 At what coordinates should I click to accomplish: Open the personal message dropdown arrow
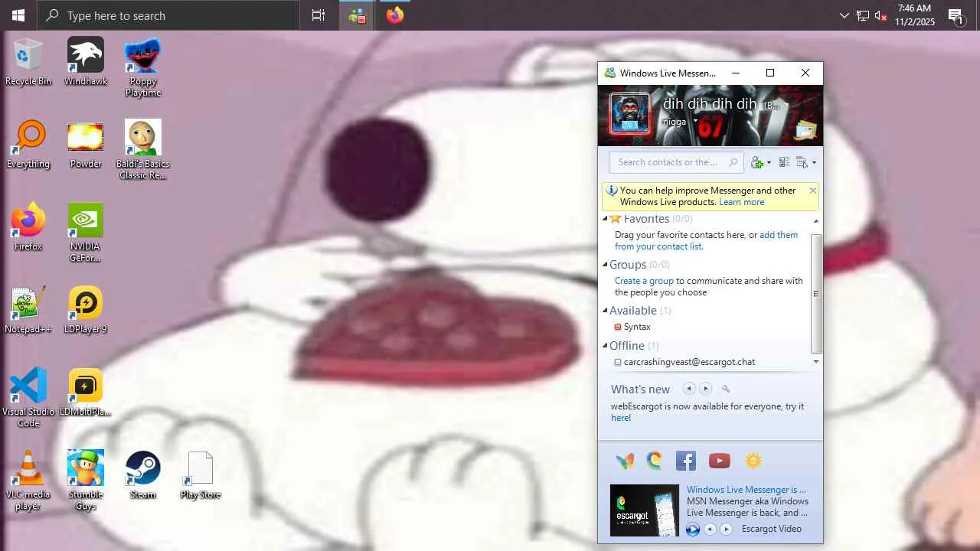coord(695,122)
